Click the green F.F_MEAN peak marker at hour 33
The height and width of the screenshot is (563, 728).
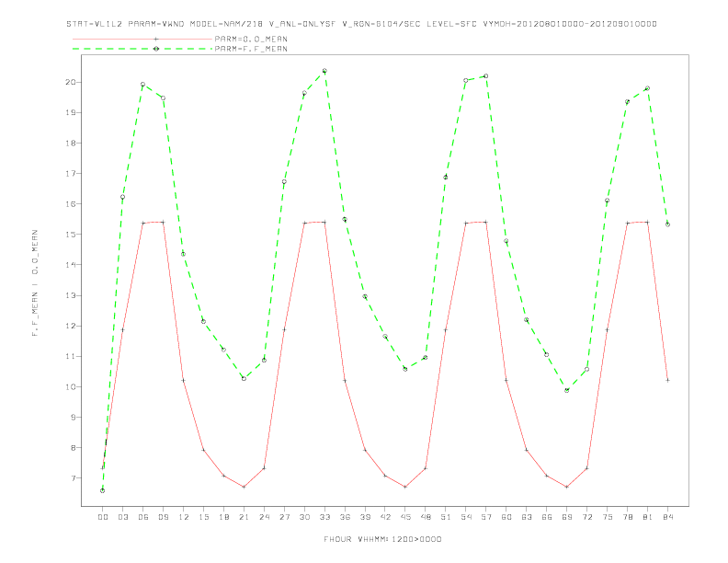tap(324, 71)
